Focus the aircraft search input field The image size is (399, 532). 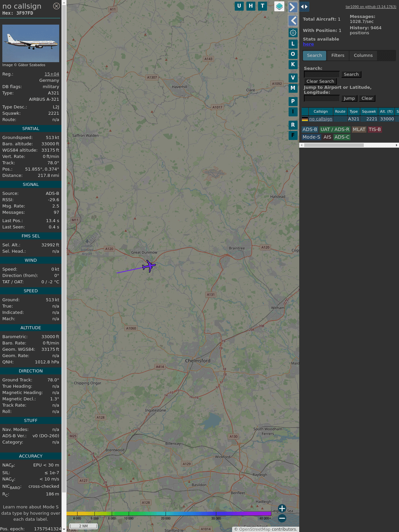[x=322, y=74]
